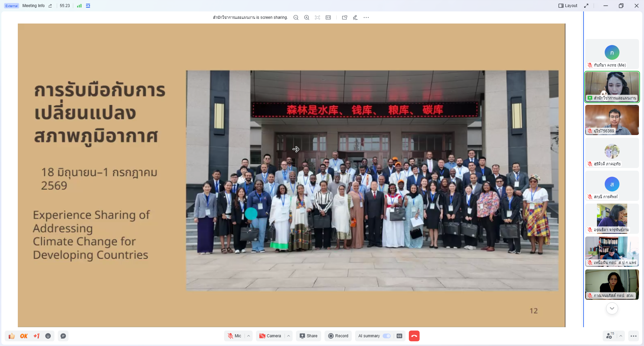
Task: Click the External label badge
Action: [11, 6]
